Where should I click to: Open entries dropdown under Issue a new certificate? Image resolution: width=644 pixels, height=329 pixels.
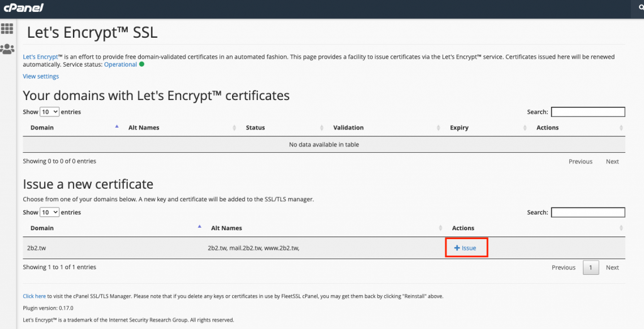[49, 213]
